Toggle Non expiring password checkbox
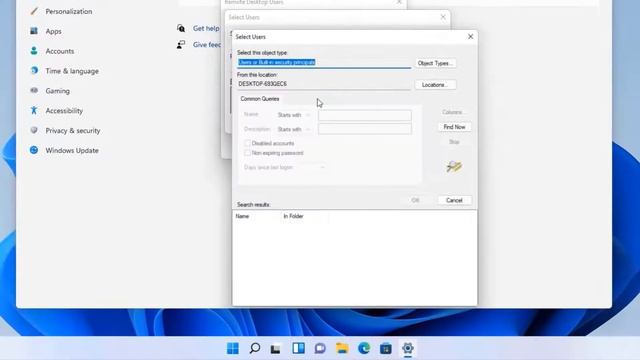 coord(247,153)
